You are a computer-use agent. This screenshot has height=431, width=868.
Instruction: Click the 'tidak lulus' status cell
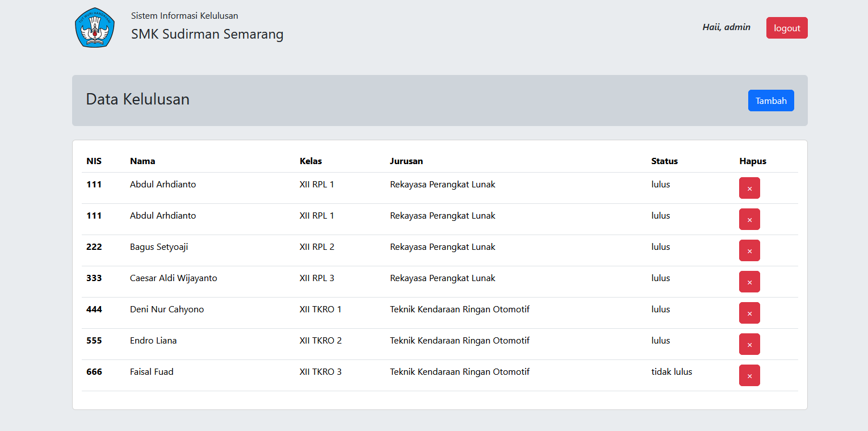coord(672,372)
